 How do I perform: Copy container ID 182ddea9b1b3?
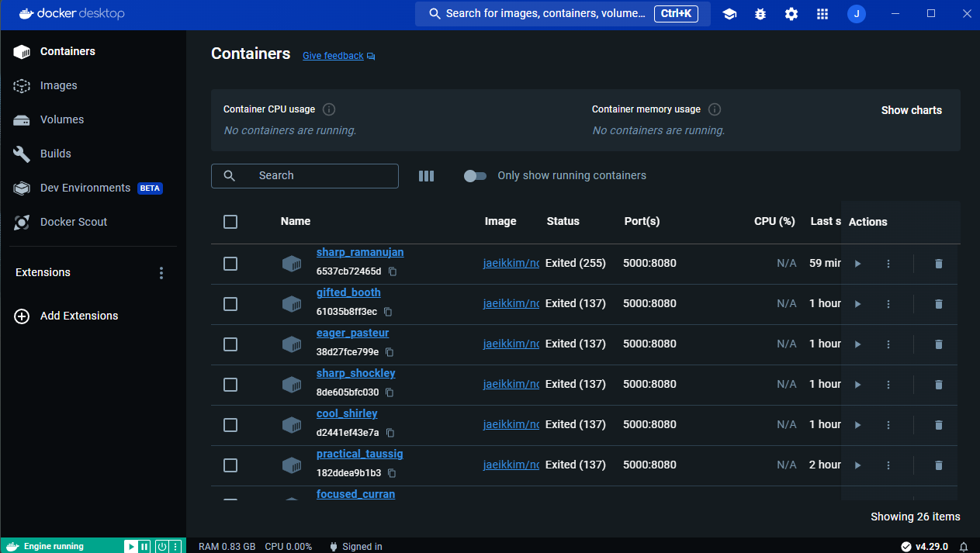[392, 473]
